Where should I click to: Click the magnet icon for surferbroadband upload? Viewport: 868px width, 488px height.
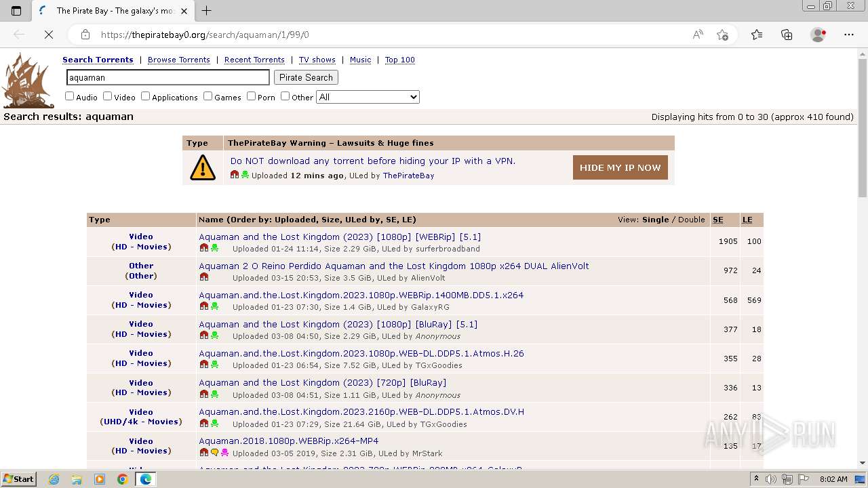pyautogui.click(x=204, y=248)
